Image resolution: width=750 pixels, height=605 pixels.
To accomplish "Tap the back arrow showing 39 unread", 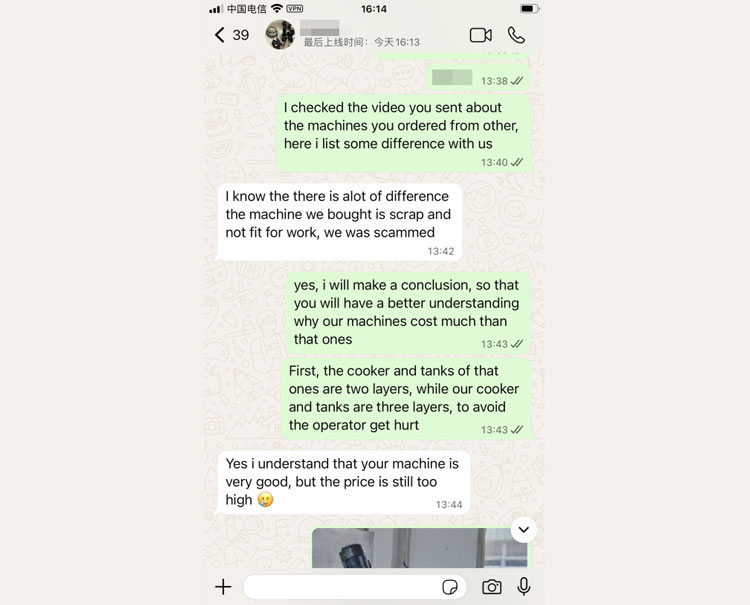I will [231, 35].
